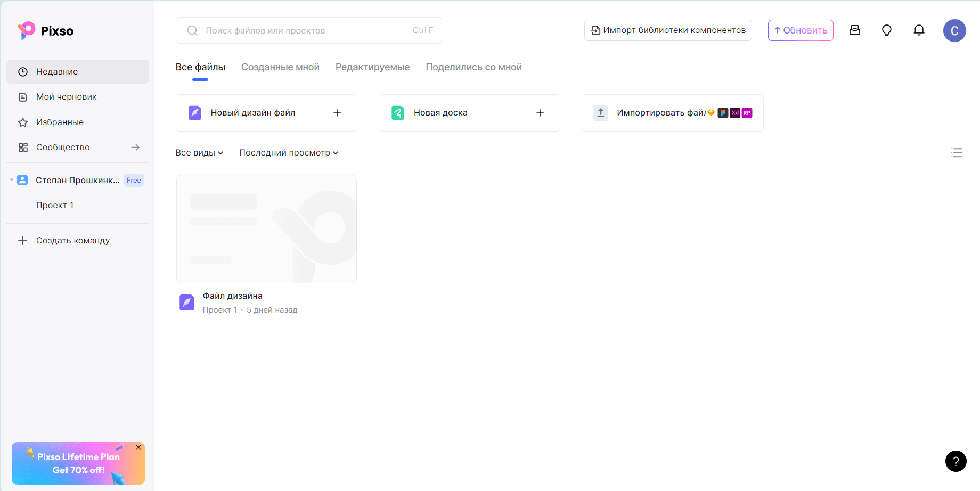980x491 pixels.
Task: Close the Pixso Lifetime Plan banner
Action: click(x=138, y=447)
